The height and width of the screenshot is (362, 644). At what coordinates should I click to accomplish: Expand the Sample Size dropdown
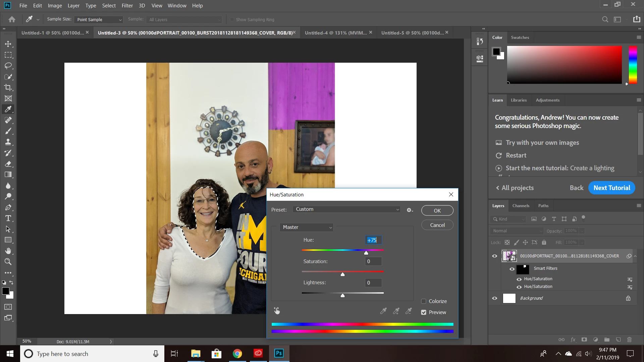[x=99, y=20]
